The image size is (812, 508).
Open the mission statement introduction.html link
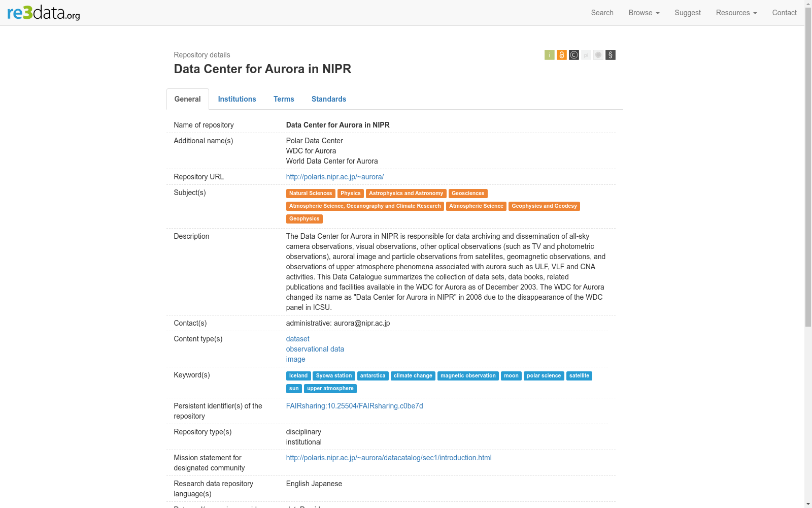389,458
